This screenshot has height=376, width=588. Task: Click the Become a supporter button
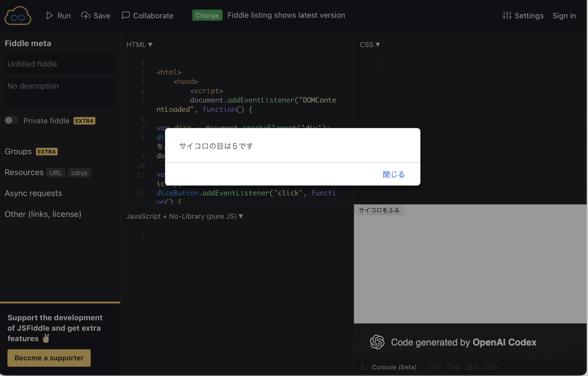click(49, 358)
